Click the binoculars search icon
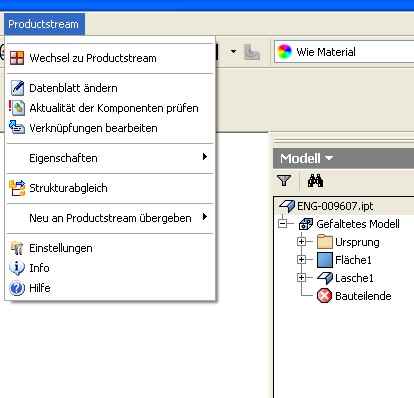Image resolution: width=414 pixels, height=398 pixels. 315,180
